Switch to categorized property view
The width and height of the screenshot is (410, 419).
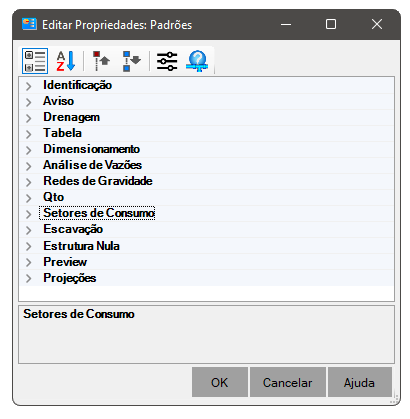click(35, 61)
